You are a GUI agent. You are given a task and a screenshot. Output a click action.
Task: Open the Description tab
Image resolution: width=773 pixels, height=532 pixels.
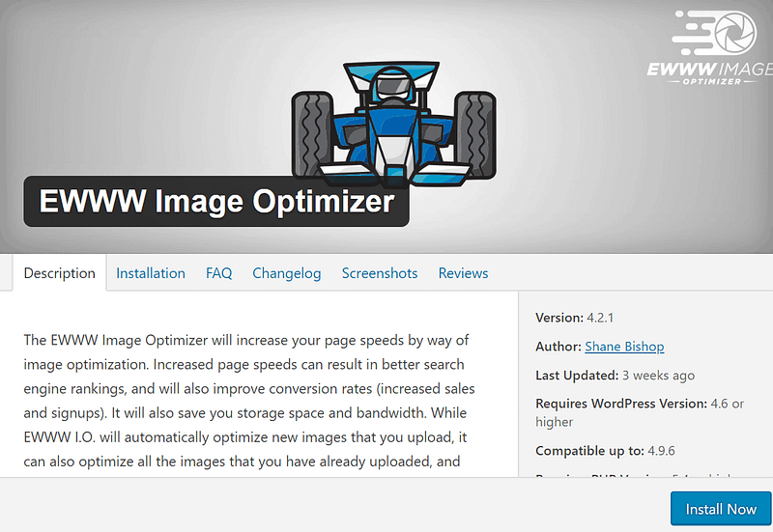pyautogui.click(x=59, y=273)
